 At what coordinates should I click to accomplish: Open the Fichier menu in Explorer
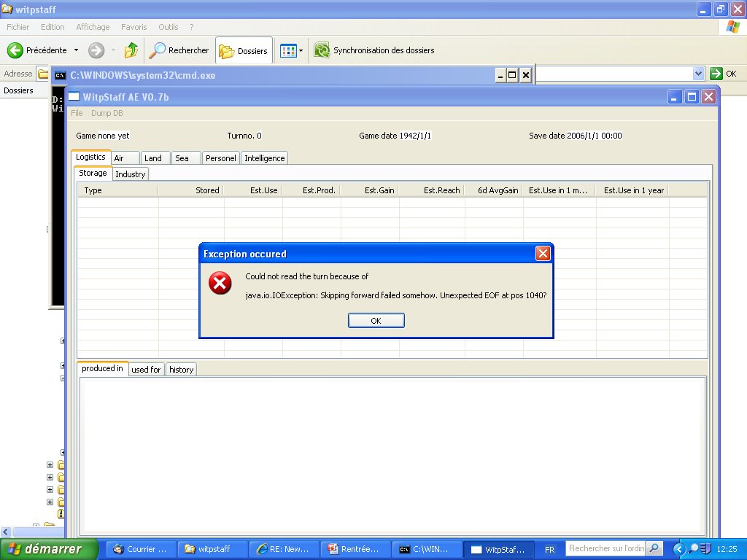click(18, 27)
